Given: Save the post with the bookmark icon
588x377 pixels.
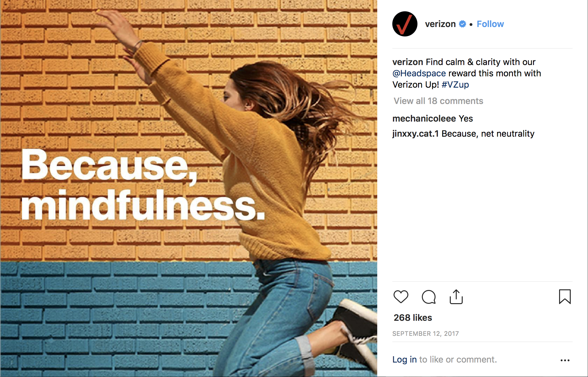Looking at the screenshot, I should 564,297.
